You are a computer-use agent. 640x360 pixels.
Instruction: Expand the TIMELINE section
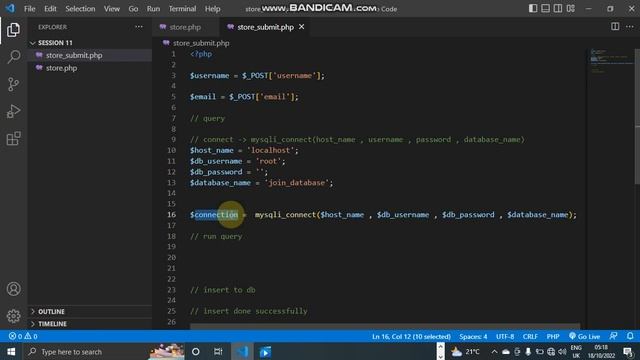[52, 324]
